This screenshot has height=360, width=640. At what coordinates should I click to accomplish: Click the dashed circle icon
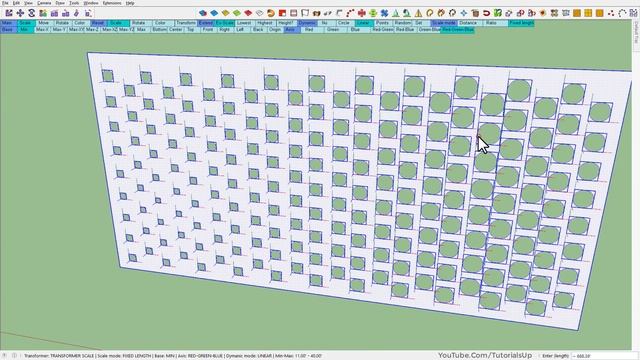(x=622, y=13)
